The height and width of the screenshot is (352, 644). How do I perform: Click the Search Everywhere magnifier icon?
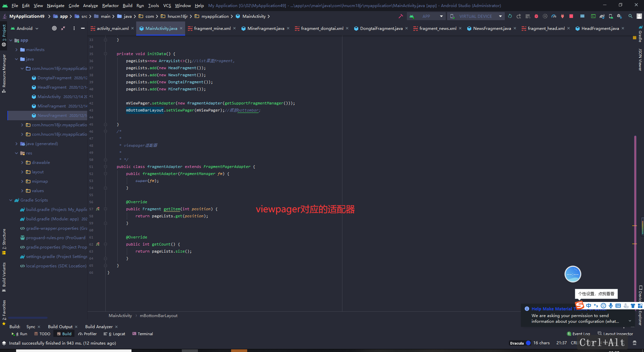pyautogui.click(x=631, y=16)
